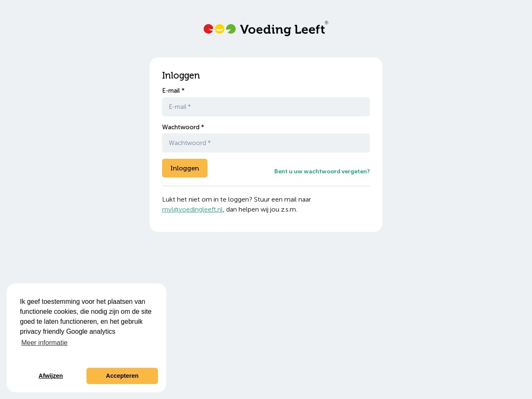The image size is (532, 399).
Task: Click the Voeding Leeft logo text
Action: click(282, 30)
